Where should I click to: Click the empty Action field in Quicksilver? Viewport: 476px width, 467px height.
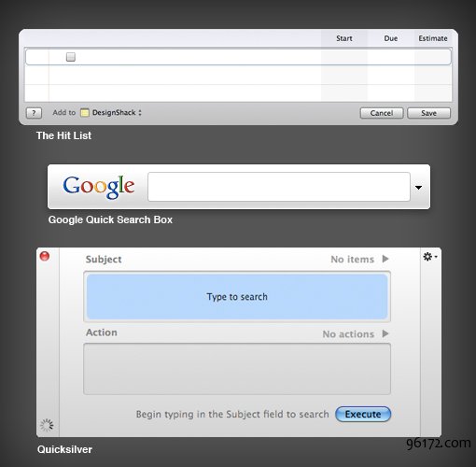(237, 369)
